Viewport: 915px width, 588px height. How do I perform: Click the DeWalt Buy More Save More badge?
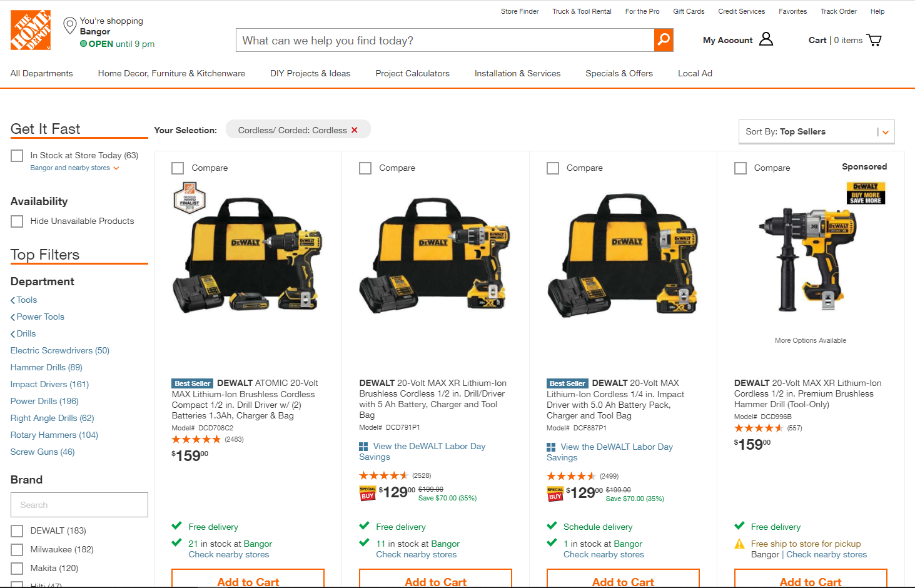point(866,193)
